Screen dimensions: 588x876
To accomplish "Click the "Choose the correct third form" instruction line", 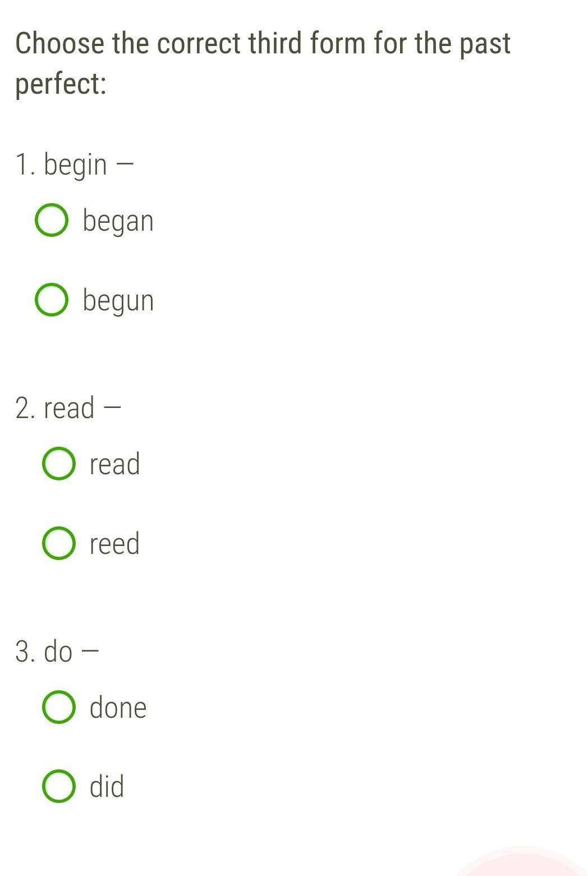I will pos(263,44).
